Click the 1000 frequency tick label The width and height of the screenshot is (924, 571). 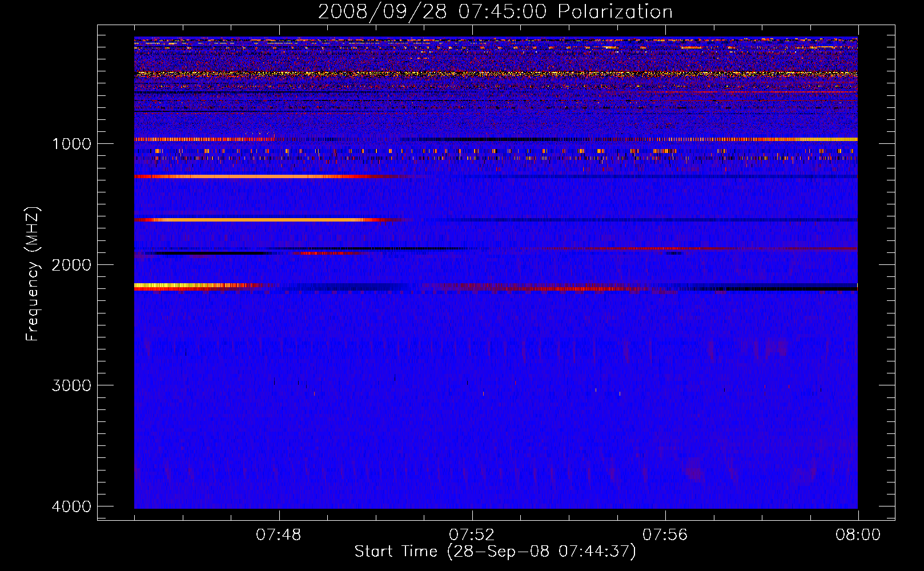(71, 143)
